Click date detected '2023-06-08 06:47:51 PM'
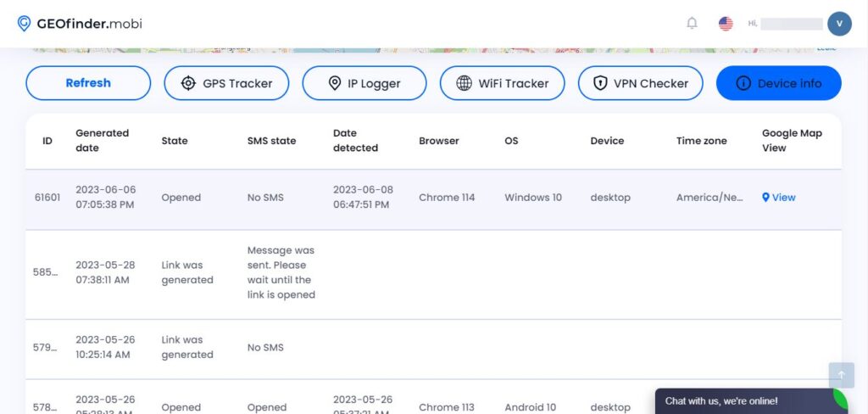This screenshot has height=414, width=868. [x=363, y=198]
